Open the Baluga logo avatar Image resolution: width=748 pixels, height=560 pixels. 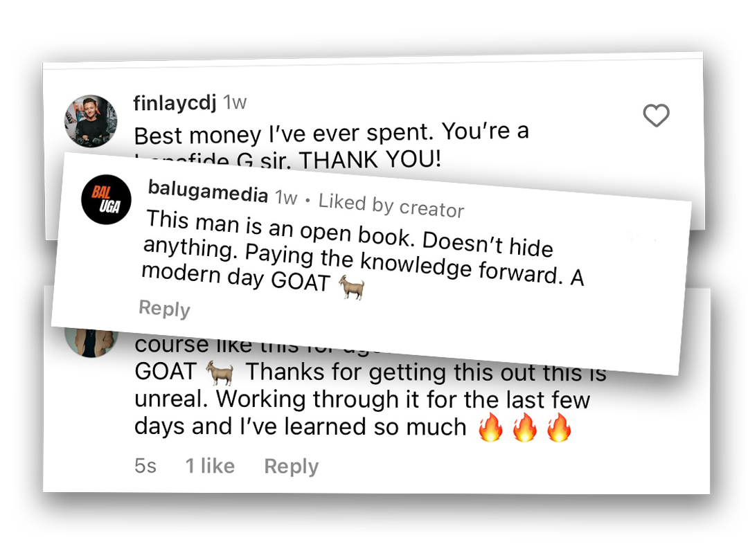[x=106, y=199]
